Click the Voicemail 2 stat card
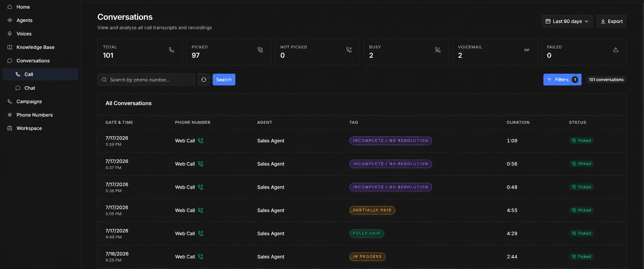The height and width of the screenshot is (269, 644). coord(495,52)
